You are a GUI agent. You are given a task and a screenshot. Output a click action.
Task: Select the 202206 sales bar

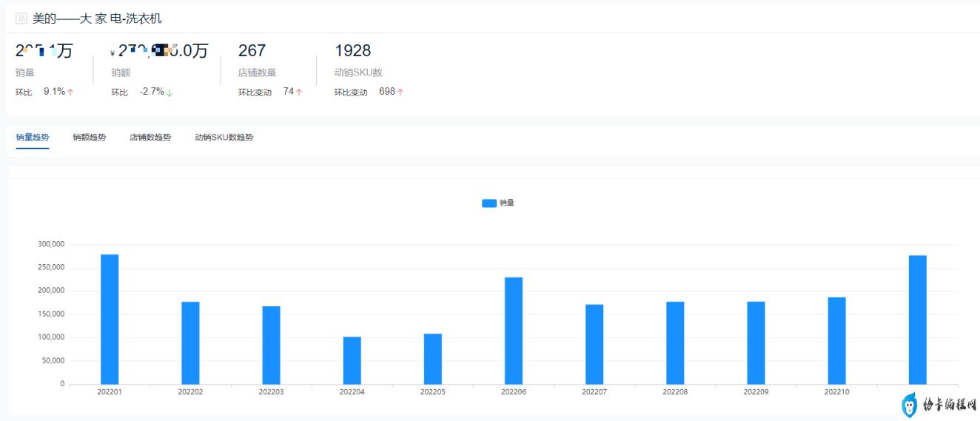514,331
